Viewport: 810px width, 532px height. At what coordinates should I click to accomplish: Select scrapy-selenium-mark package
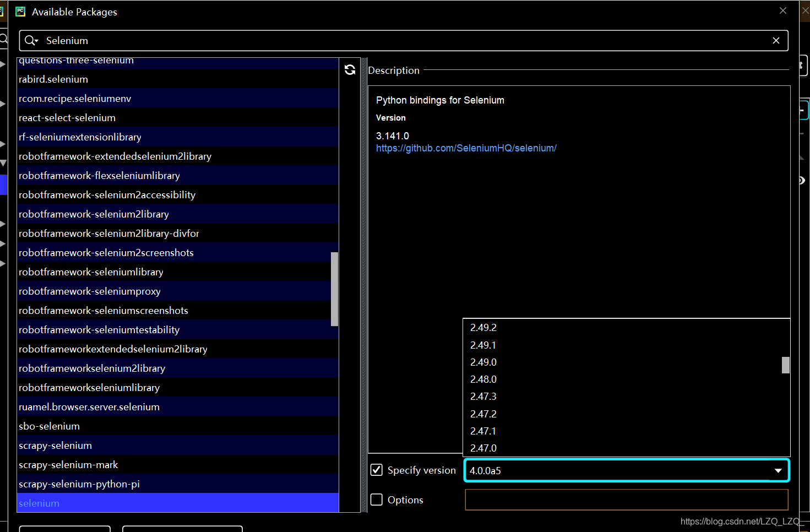click(178, 464)
